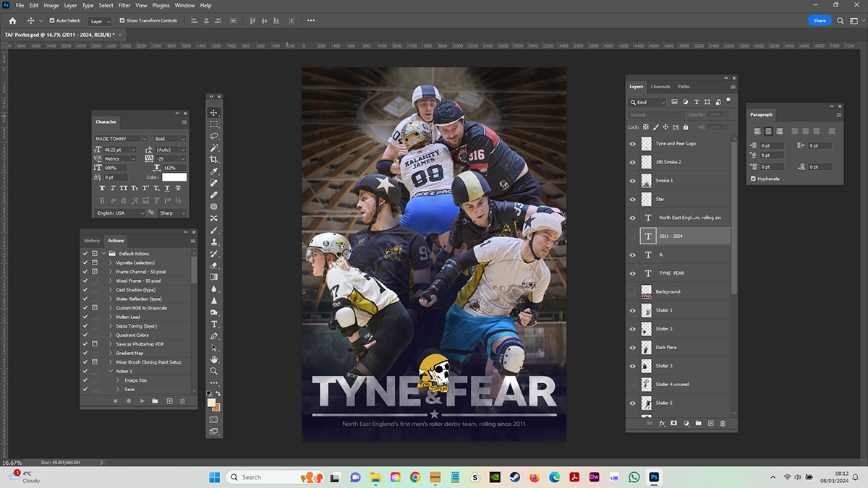The height and width of the screenshot is (488, 868).
Task: Open the Filter menu
Action: click(x=124, y=5)
